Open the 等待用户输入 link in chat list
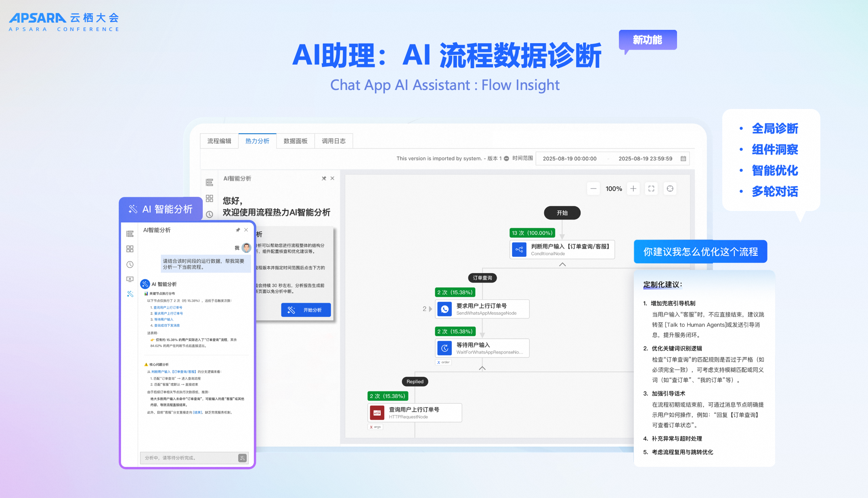The height and width of the screenshot is (498, 868). pyautogui.click(x=164, y=320)
